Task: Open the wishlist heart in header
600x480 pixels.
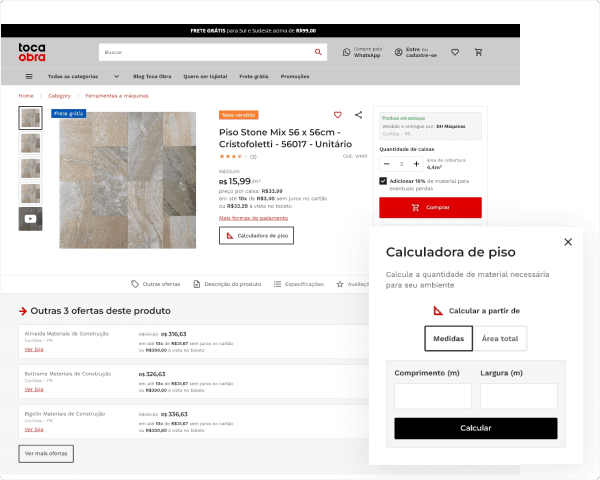Action: (x=455, y=52)
